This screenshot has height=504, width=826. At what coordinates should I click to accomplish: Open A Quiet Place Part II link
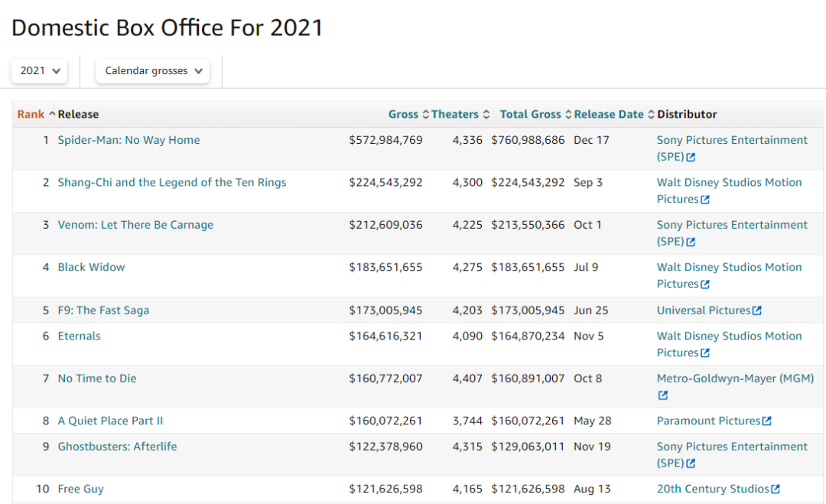pyautogui.click(x=110, y=421)
